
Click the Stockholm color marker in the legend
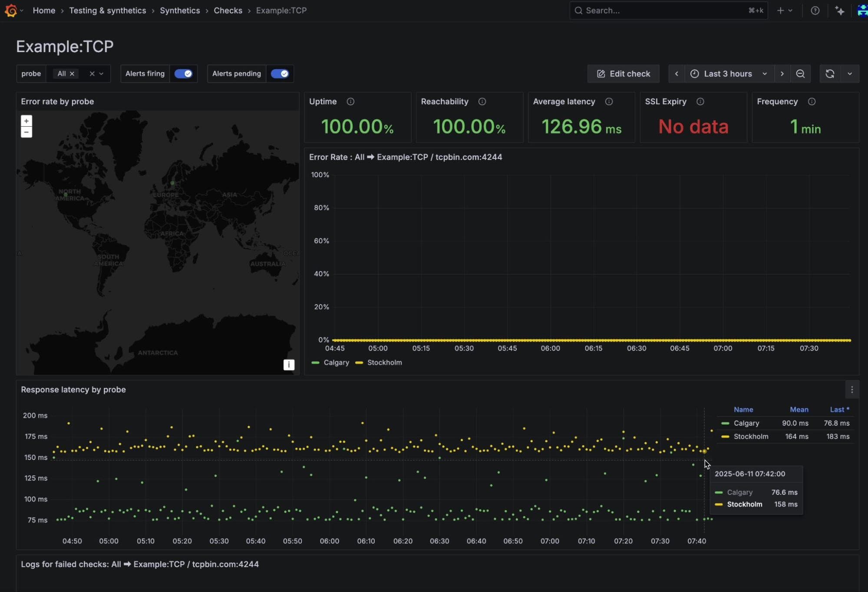[725, 437]
